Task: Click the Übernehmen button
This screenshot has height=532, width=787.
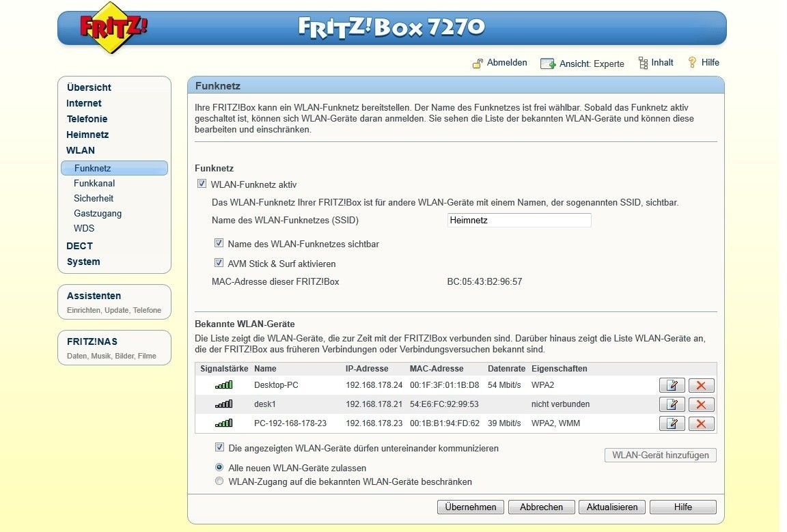Action: pyautogui.click(x=470, y=507)
